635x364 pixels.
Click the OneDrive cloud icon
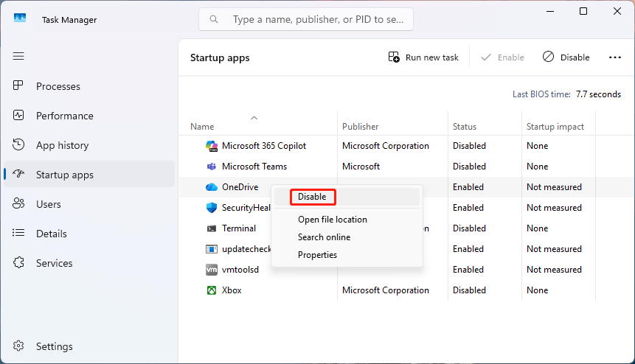pyautogui.click(x=212, y=187)
